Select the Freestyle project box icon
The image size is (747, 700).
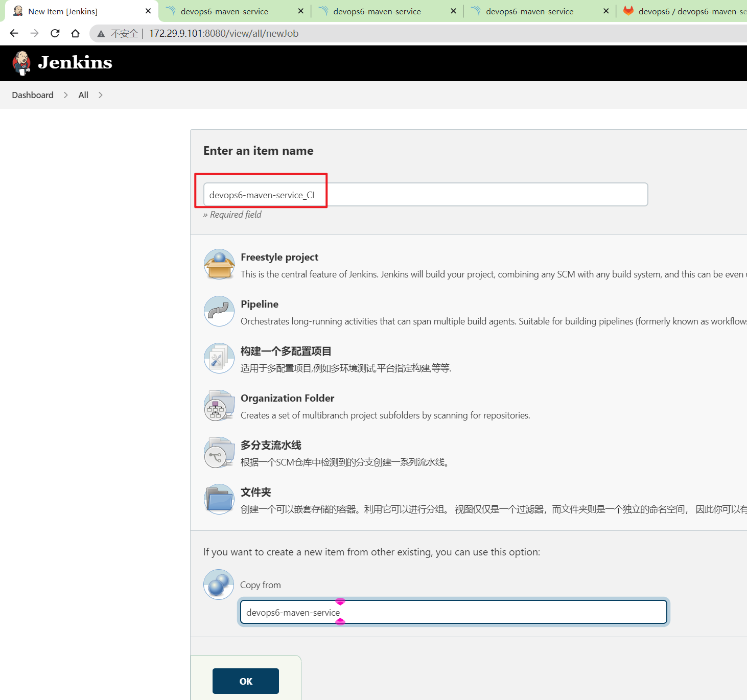click(219, 264)
